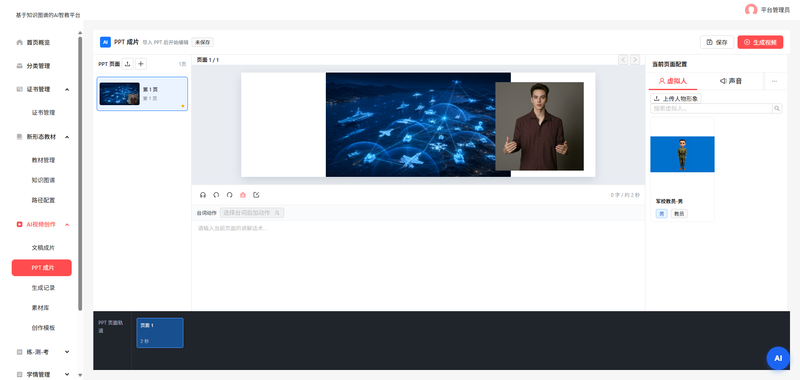This screenshot has height=380, width=800.
Task: Collapse the 证书管理 menu group
Action: click(x=67, y=89)
